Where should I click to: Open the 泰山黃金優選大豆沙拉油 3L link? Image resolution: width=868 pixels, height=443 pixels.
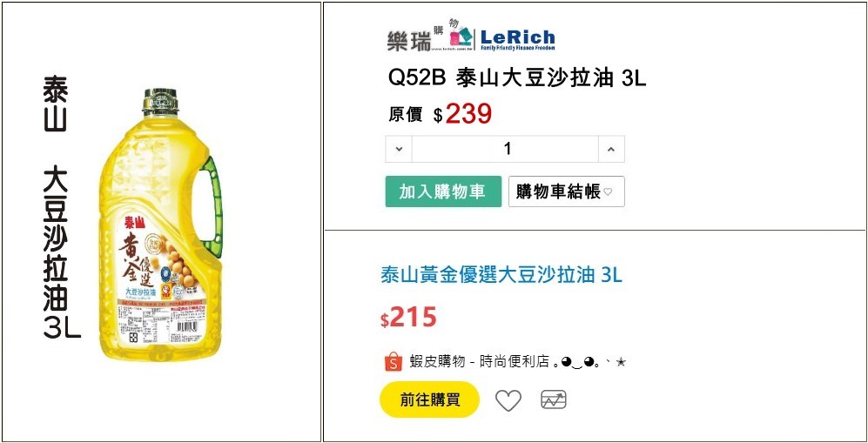[x=501, y=275]
